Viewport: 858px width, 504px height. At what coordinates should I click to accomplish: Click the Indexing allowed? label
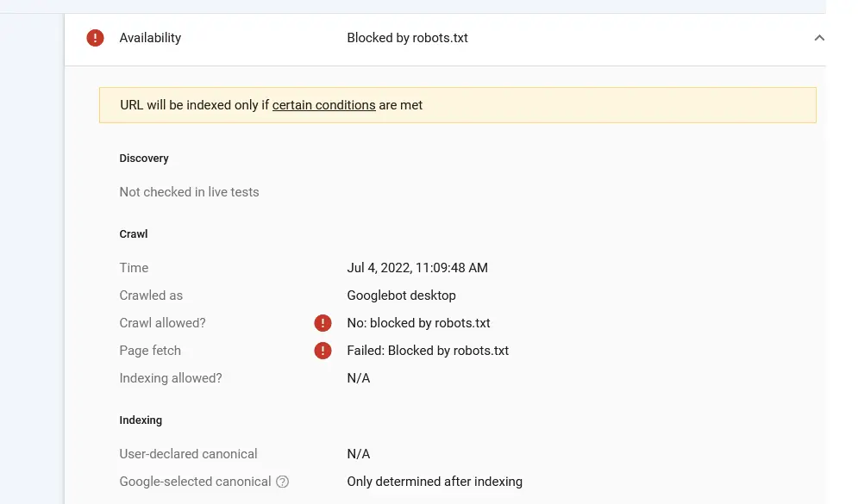coord(171,378)
